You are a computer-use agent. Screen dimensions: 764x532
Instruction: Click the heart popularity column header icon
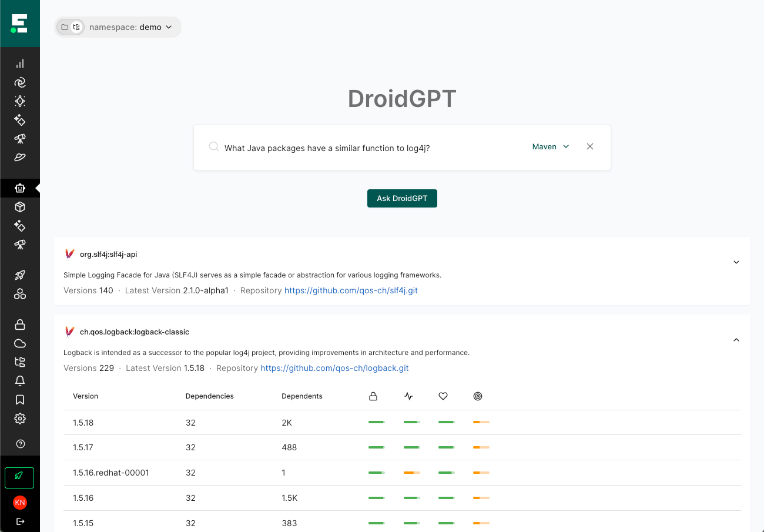pos(443,396)
